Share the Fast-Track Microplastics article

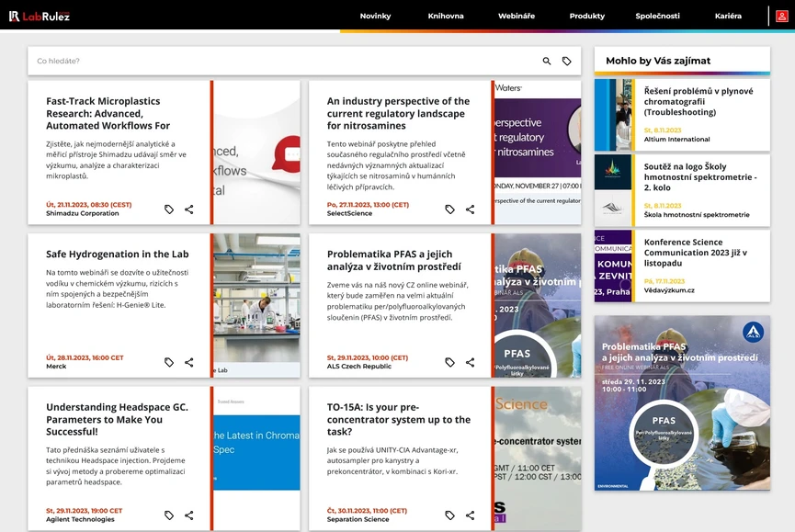click(189, 209)
